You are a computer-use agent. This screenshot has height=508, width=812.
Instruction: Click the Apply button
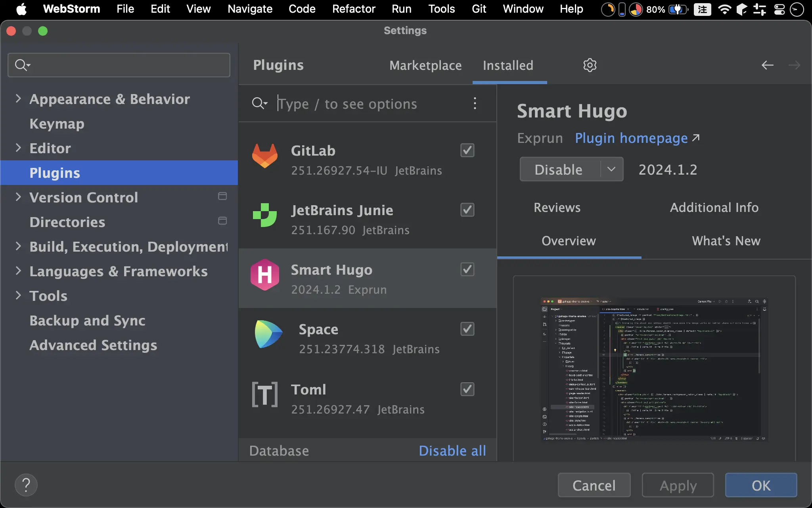(678, 485)
